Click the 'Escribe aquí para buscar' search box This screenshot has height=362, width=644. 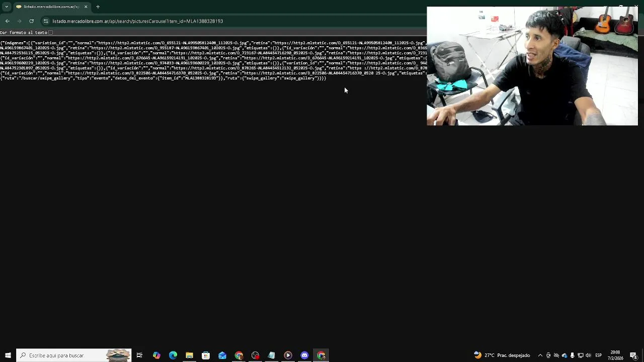(x=73, y=355)
